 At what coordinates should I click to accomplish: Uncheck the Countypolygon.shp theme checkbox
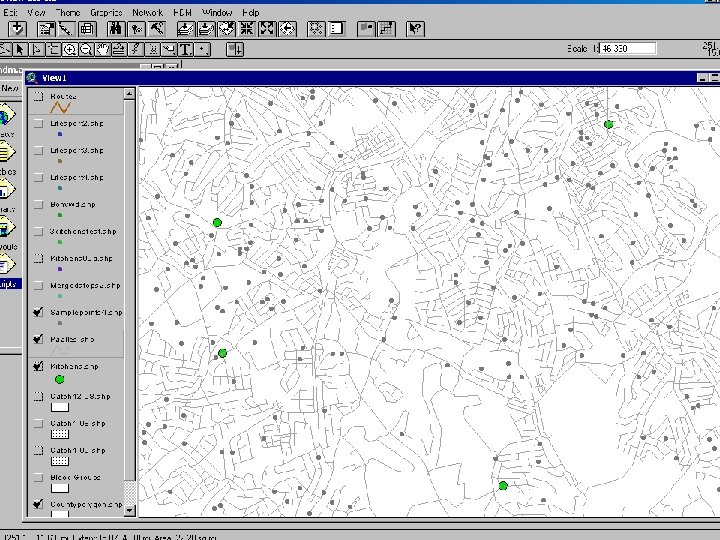[39, 504]
